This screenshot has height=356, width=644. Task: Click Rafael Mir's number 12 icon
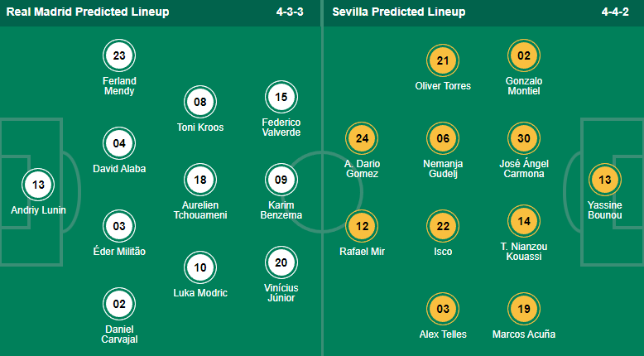point(362,226)
